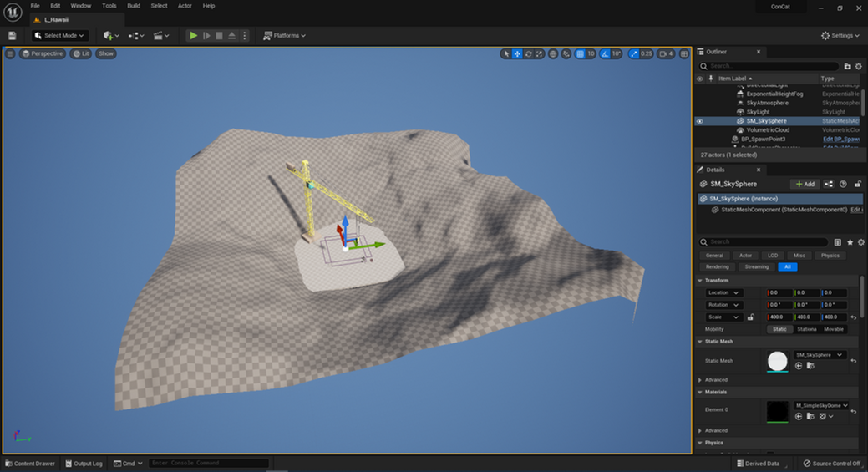Activate the Translate move tool
868x472 pixels.
[x=517, y=53]
